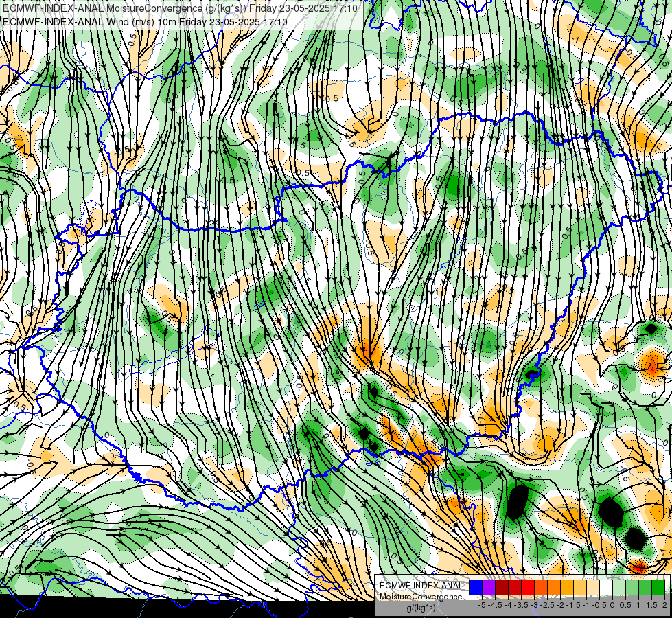
Task: Click the -1.5 tick value on legend scale
Action: [572, 605]
